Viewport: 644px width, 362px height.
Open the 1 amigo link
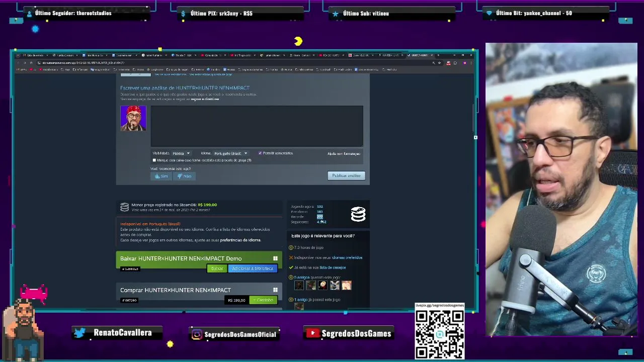[301, 300]
